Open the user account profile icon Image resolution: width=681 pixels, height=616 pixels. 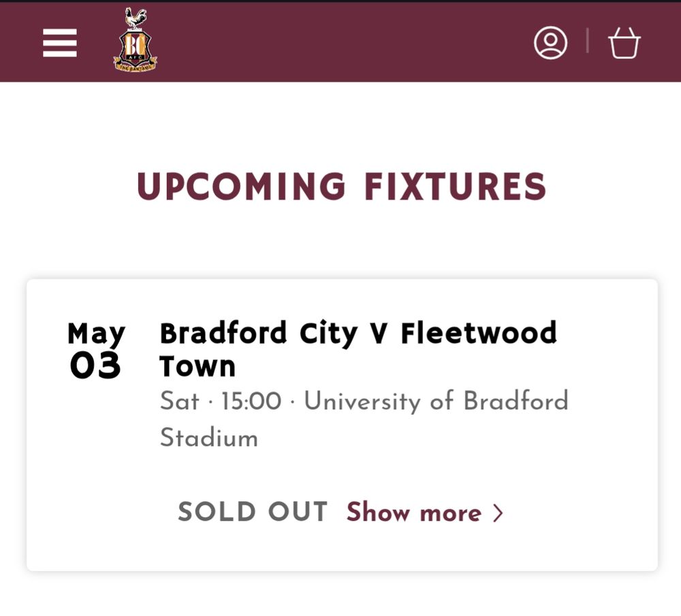[550, 43]
